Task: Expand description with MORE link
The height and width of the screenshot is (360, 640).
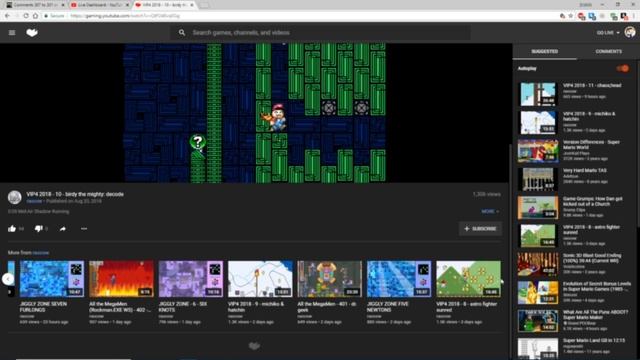Action: (x=489, y=211)
